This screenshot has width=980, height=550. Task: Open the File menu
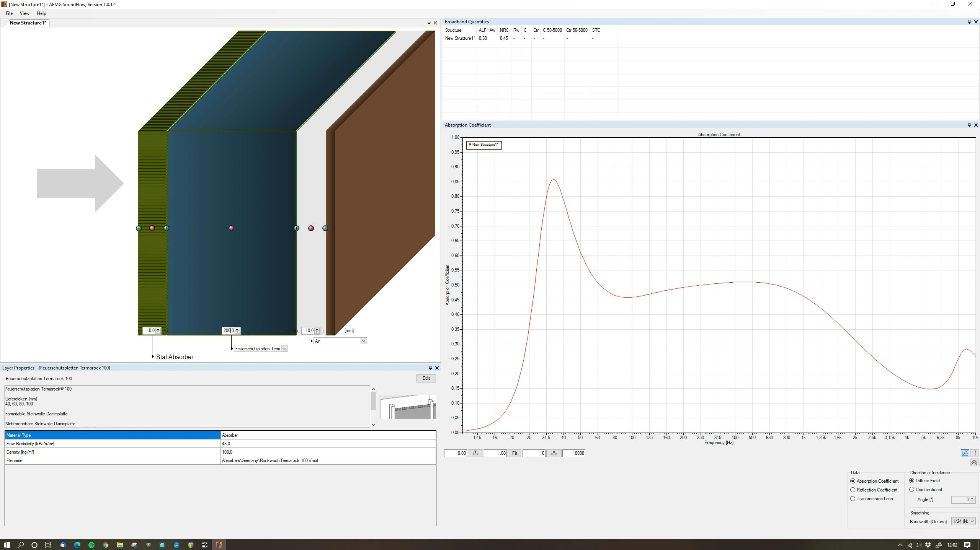point(9,13)
